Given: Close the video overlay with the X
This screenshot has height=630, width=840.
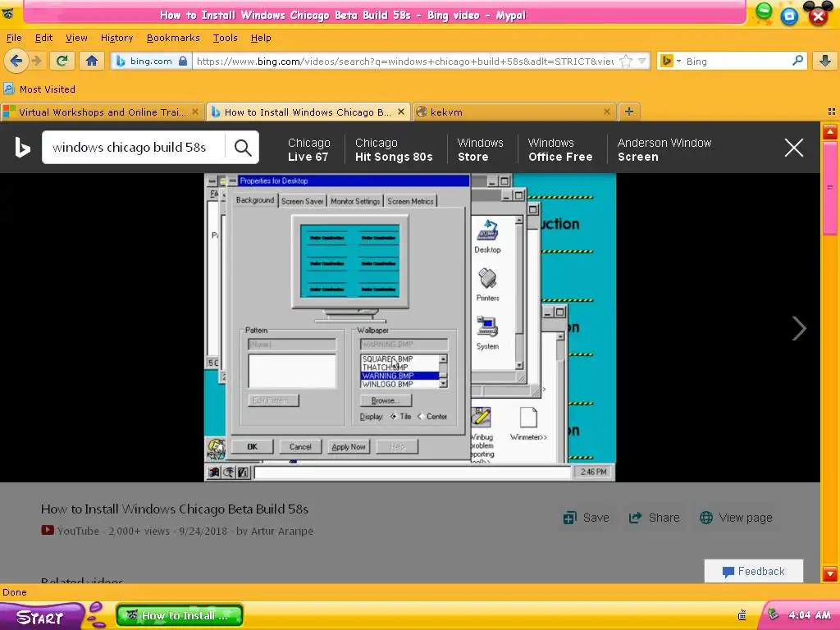Looking at the screenshot, I should point(793,148).
